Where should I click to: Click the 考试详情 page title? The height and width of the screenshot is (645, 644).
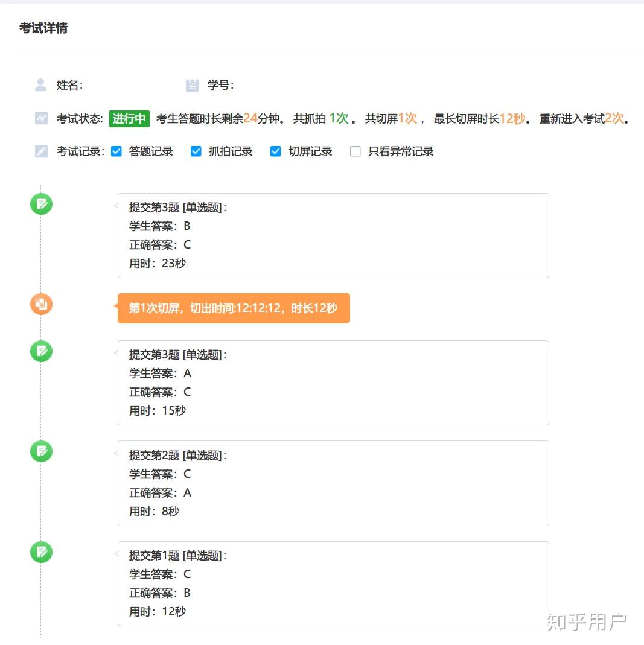click(x=43, y=28)
